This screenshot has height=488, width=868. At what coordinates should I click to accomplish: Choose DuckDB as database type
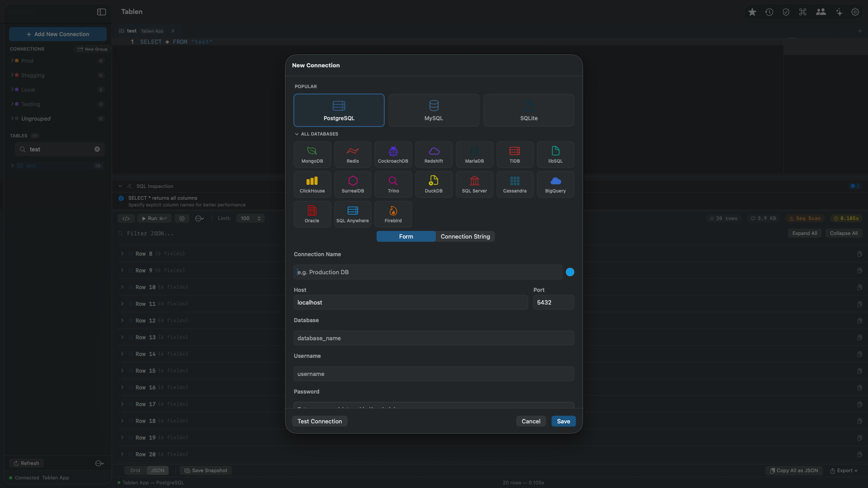(x=434, y=184)
